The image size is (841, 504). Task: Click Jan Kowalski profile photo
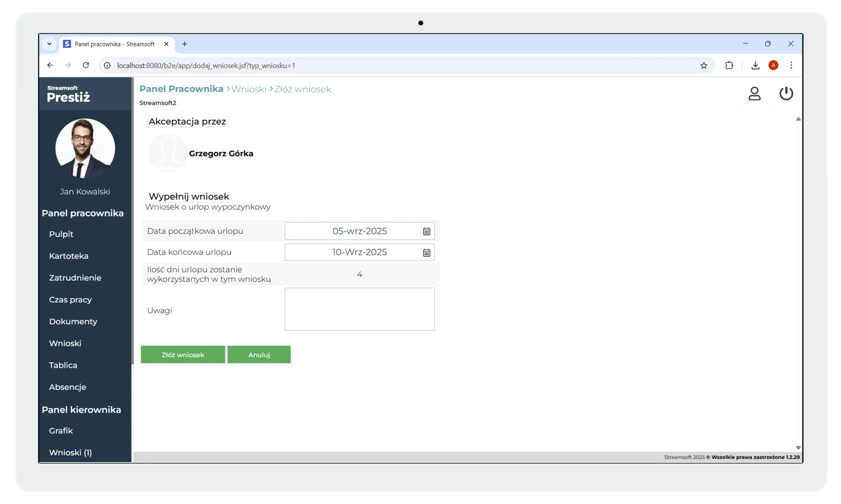[85, 148]
